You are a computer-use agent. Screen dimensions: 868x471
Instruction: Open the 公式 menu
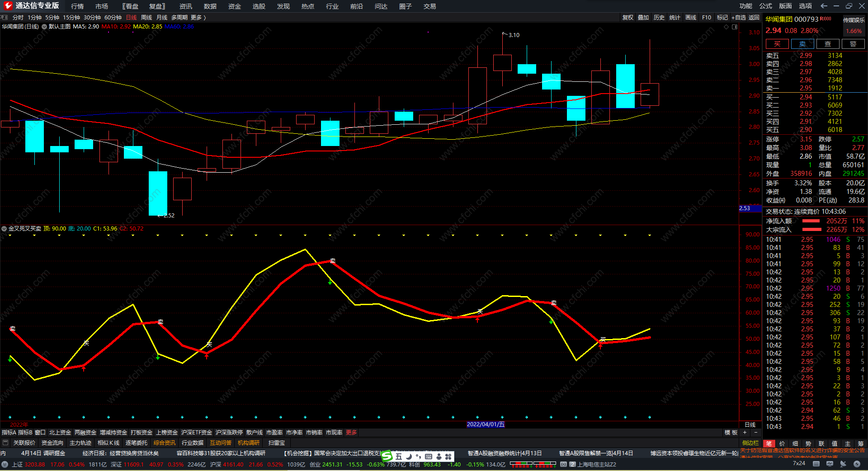(765, 6)
